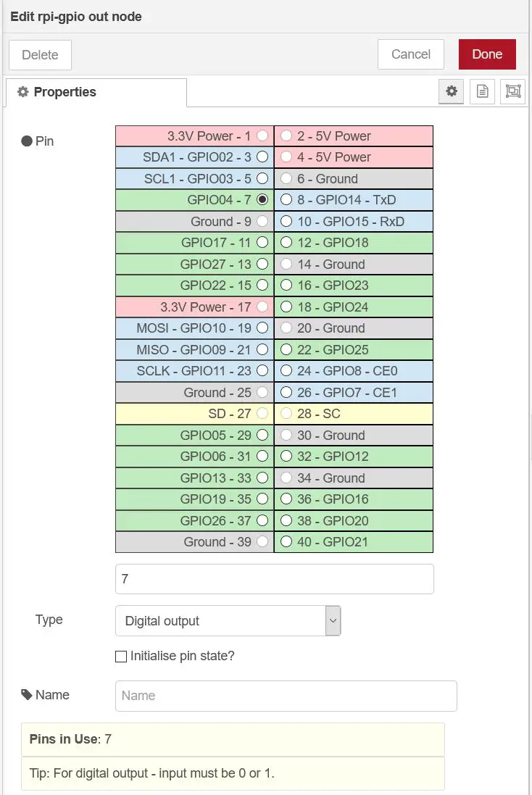Select pin 22 GPIO25 radio button
Screen dimensions: 532x795
(286, 349)
